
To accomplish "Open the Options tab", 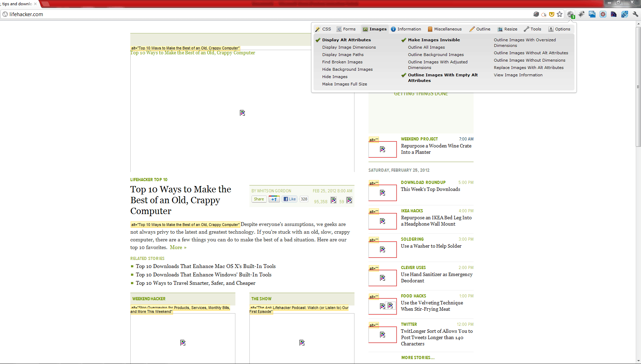I will coord(559,29).
